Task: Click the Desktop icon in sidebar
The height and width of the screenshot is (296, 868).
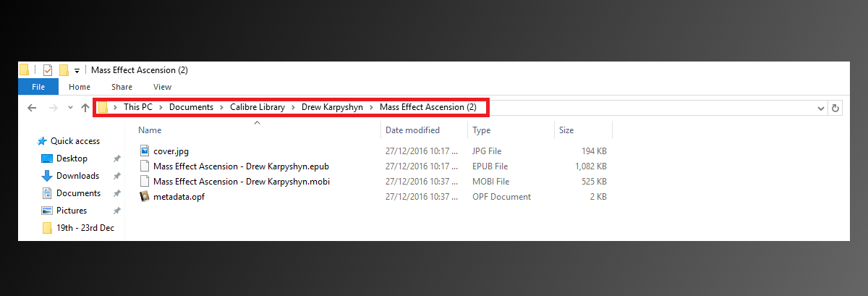Action: pyautogui.click(x=47, y=158)
